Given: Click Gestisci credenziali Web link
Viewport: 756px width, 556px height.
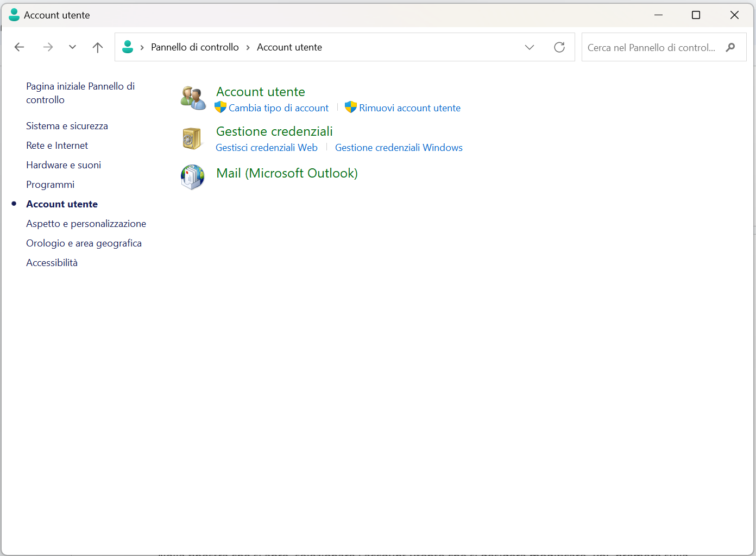Looking at the screenshot, I should point(266,148).
